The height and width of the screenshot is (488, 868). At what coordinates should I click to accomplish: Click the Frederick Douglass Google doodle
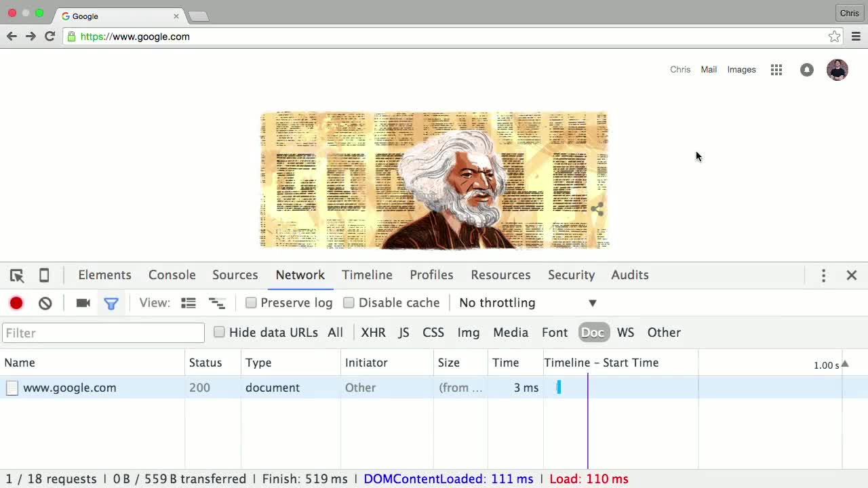435,180
